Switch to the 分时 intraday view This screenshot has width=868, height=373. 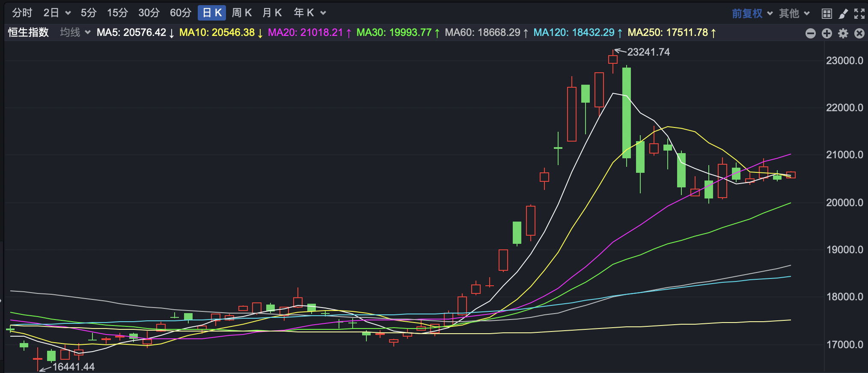(22, 13)
